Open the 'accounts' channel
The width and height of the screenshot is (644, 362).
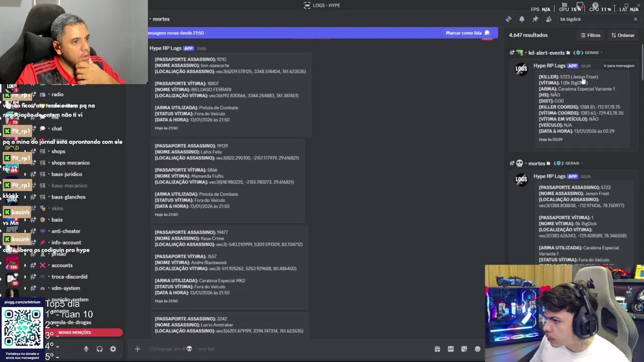[x=62, y=265]
